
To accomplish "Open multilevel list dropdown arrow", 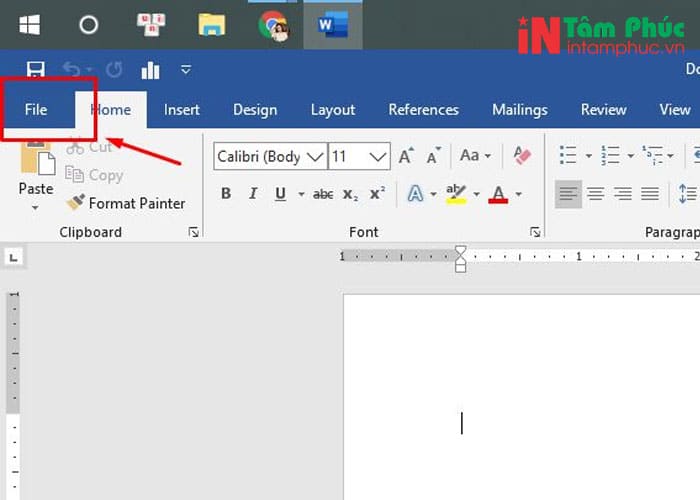I will point(670,156).
